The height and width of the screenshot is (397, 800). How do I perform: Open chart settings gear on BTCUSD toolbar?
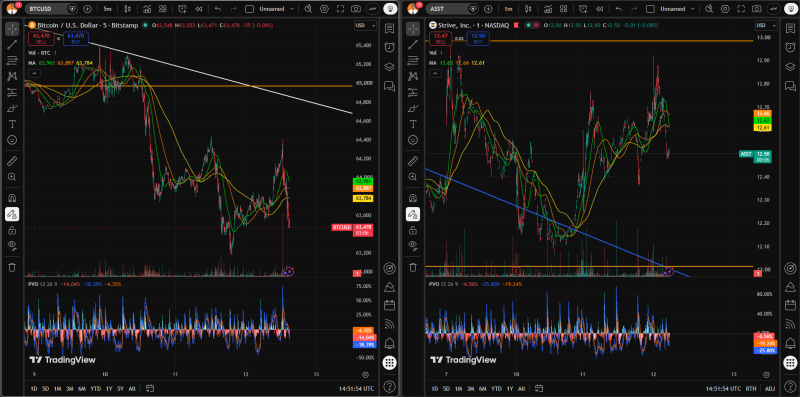(324, 9)
